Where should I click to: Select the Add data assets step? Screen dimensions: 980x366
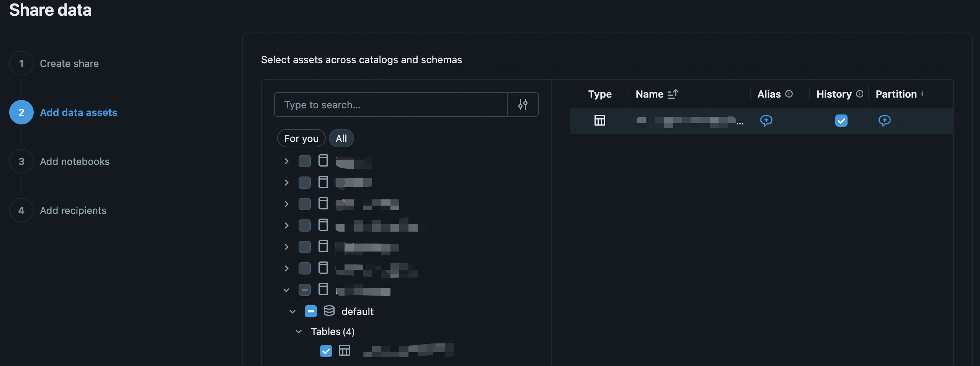pyautogui.click(x=78, y=113)
